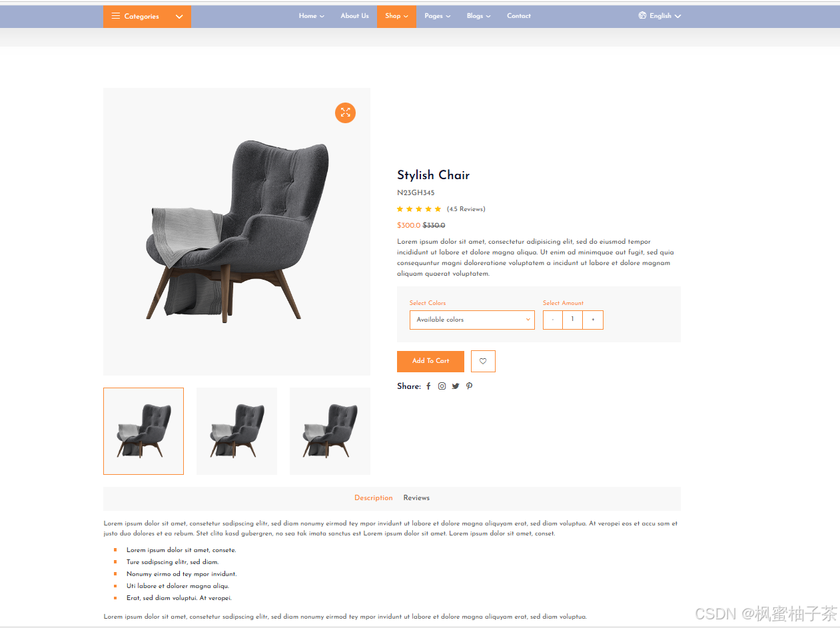
Task: Open the Home menu
Action: [311, 16]
